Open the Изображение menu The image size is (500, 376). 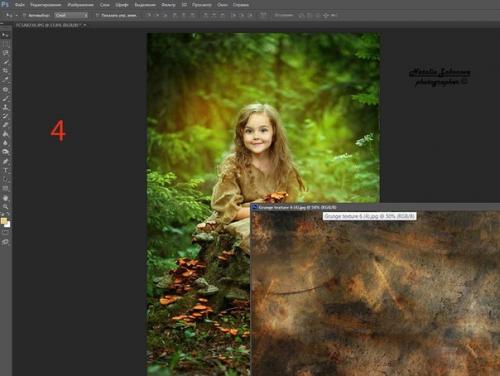click(80, 5)
